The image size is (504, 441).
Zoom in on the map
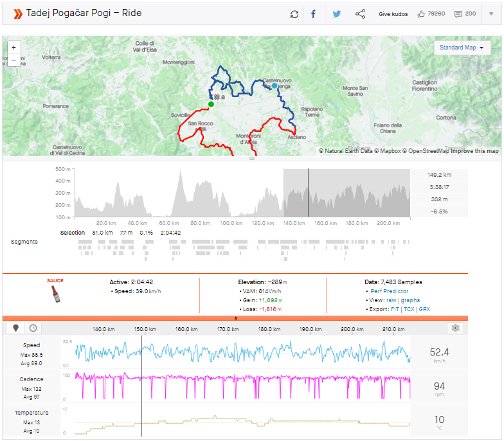pos(14,48)
